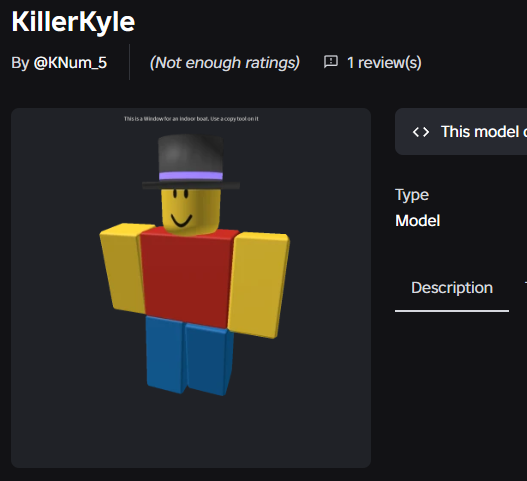Click the 'Model' type value

coord(417,221)
